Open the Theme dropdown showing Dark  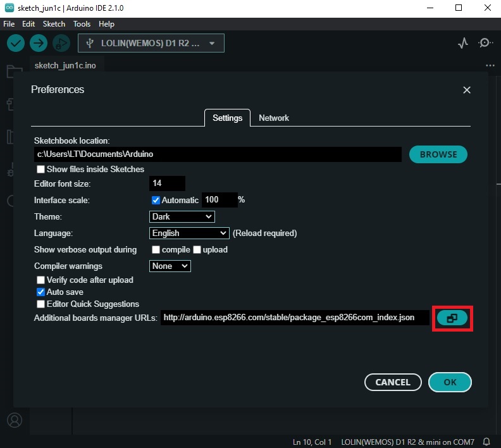point(182,216)
